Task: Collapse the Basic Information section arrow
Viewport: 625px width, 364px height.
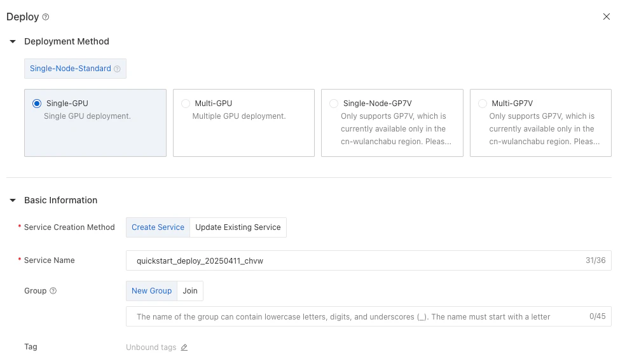Action: click(13, 200)
